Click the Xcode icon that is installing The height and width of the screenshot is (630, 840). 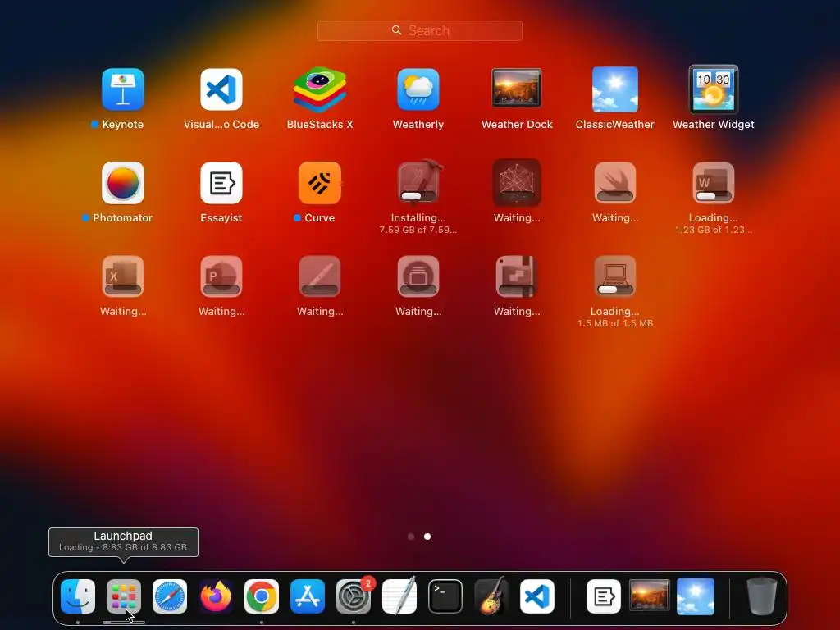coord(418,181)
